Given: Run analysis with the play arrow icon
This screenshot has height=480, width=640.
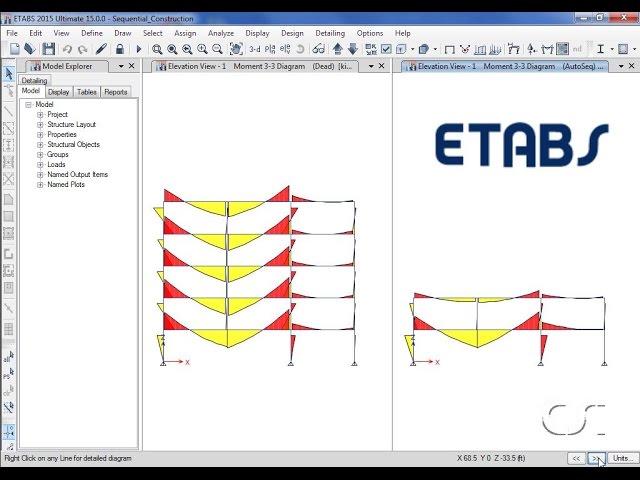Looking at the screenshot, I should click(x=139, y=49).
